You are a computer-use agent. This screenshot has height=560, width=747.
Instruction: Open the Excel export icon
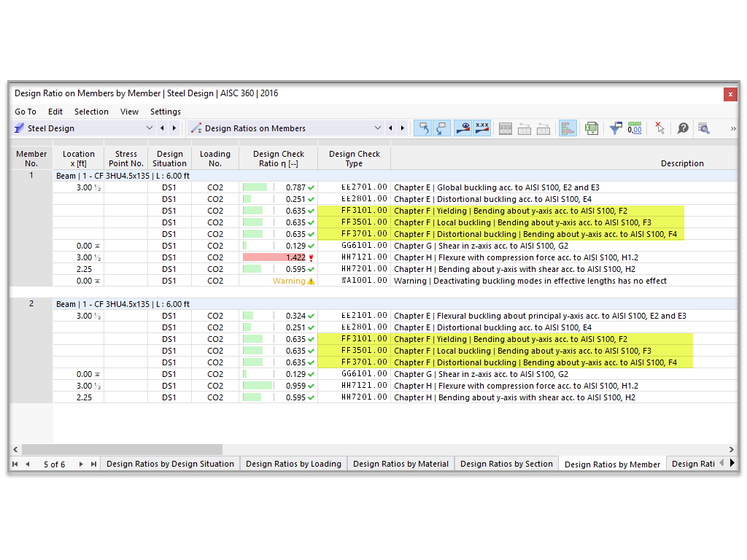[592, 128]
